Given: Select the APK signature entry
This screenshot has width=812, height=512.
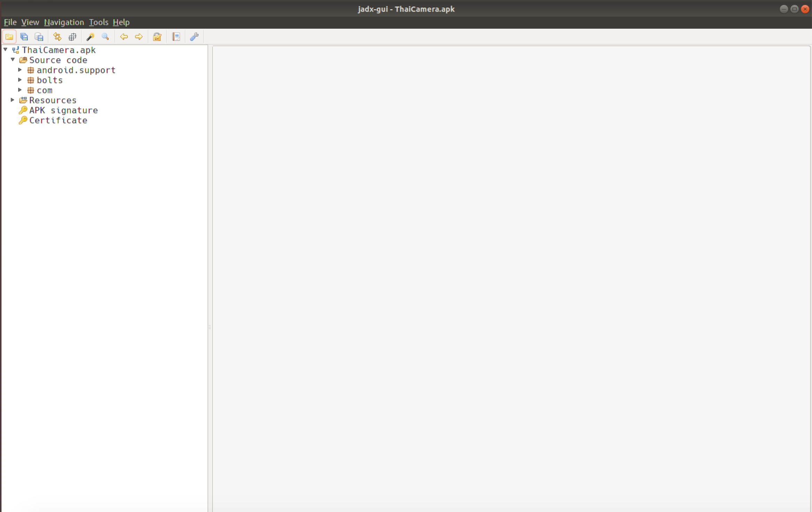Looking at the screenshot, I should click(x=63, y=110).
